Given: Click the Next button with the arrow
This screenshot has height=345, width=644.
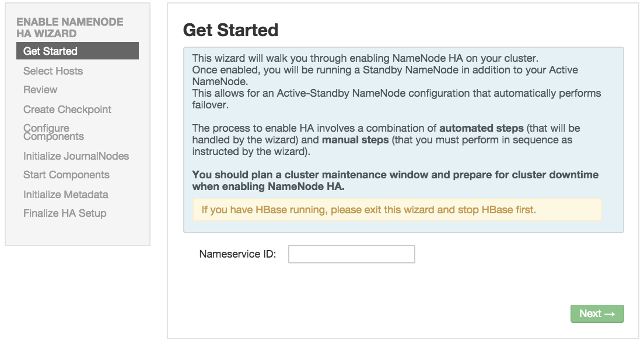Looking at the screenshot, I should pos(597,314).
